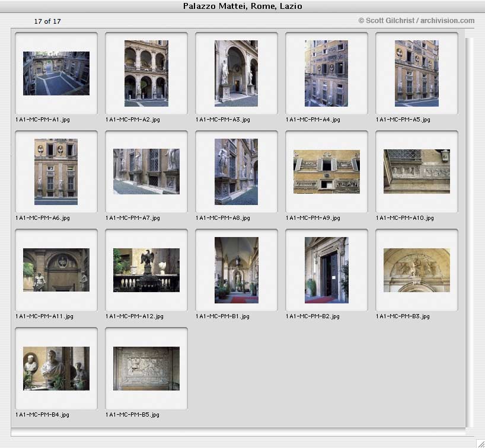The height and width of the screenshot is (448, 485).
Task: Click filename label 1A1-MC-PM-A5.jpg
Action: point(403,120)
